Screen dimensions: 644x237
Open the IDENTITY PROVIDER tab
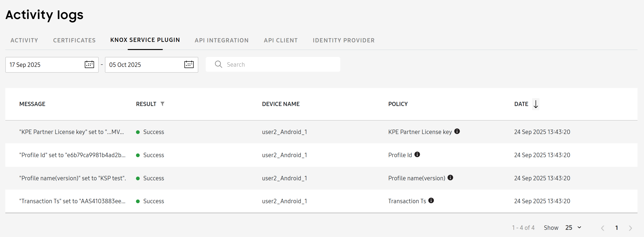tap(343, 40)
